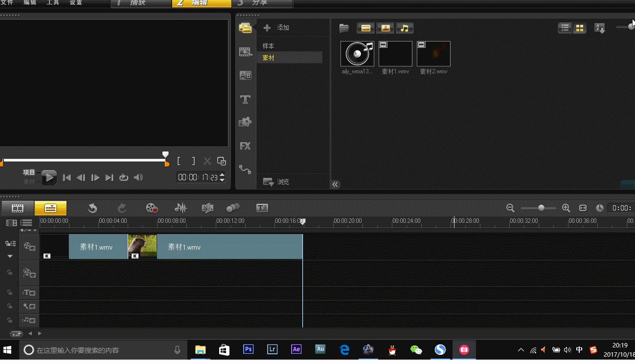Image resolution: width=635 pixels, height=364 pixels.
Task: Toggle audio files visibility in library
Action: pyautogui.click(x=405, y=28)
